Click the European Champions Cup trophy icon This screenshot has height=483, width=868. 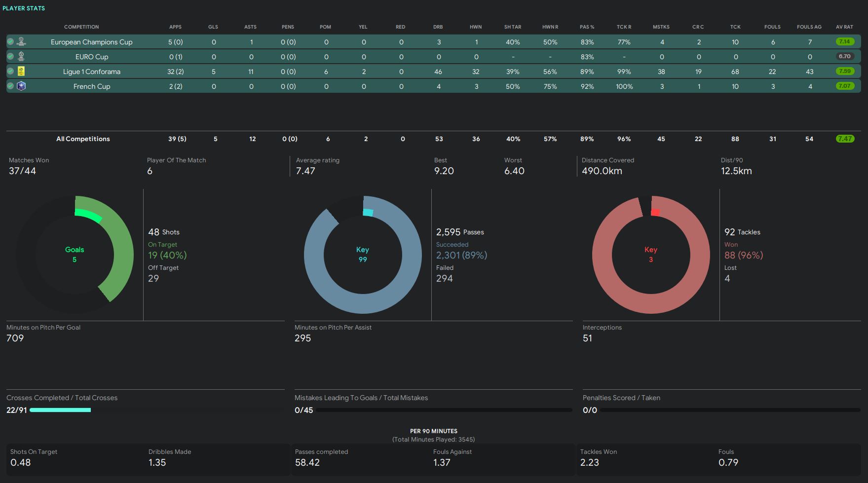click(x=21, y=41)
